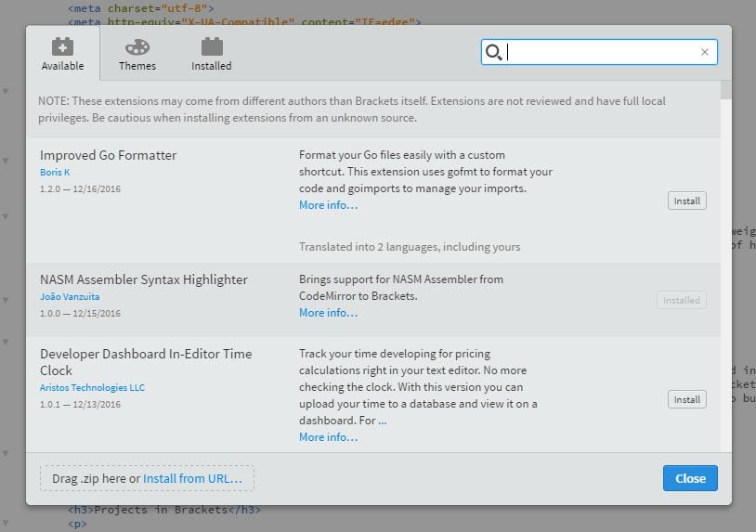Viewport: 756px width, 532px height.
Task: Click the magnifier search icon
Action: pos(493,52)
